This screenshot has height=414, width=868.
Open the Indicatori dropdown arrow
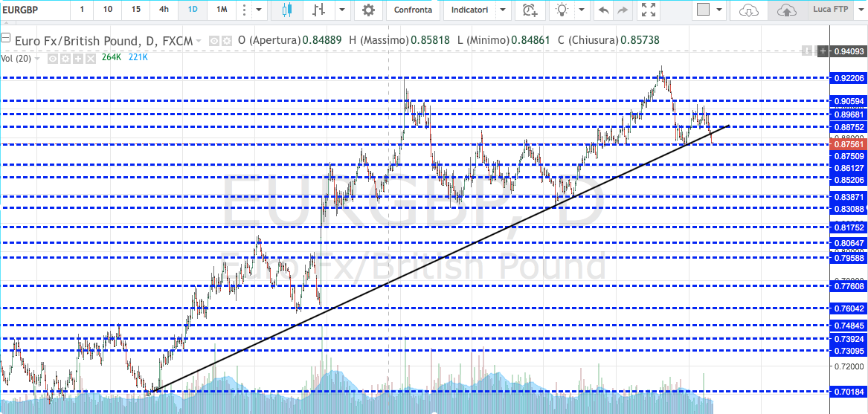coord(503,10)
